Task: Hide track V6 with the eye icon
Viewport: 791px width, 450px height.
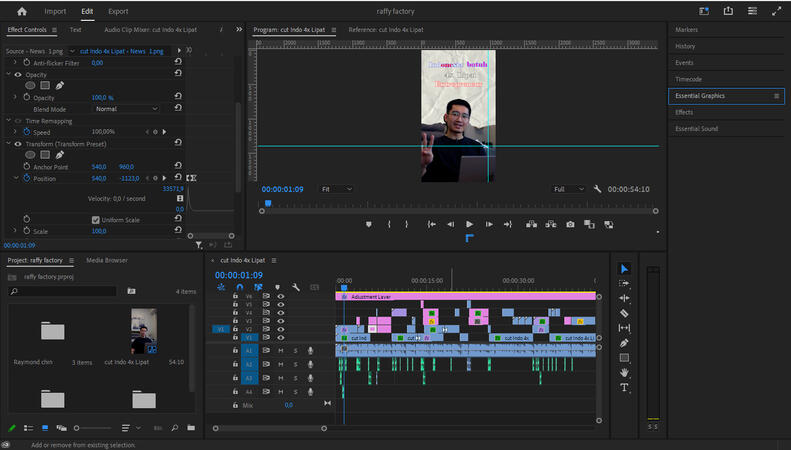Action: [x=280, y=296]
